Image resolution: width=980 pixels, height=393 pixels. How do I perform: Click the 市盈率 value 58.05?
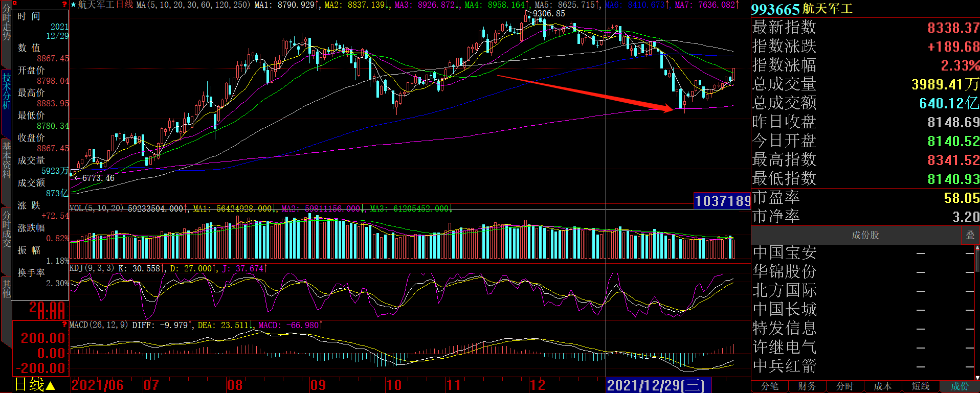tap(962, 198)
